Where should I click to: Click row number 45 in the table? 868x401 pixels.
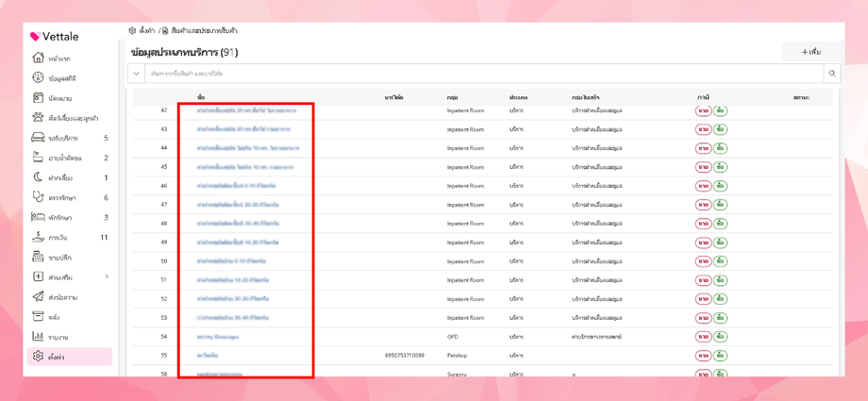pyautogui.click(x=163, y=167)
